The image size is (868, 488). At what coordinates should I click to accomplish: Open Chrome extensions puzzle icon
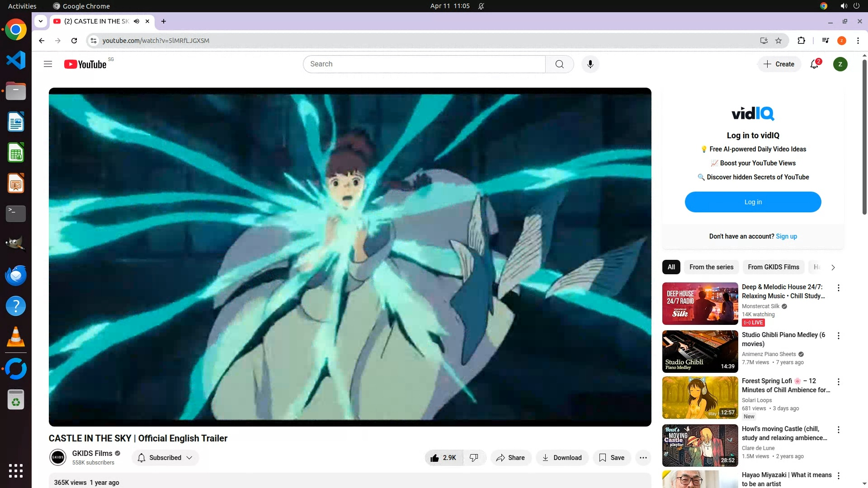pos(801,41)
